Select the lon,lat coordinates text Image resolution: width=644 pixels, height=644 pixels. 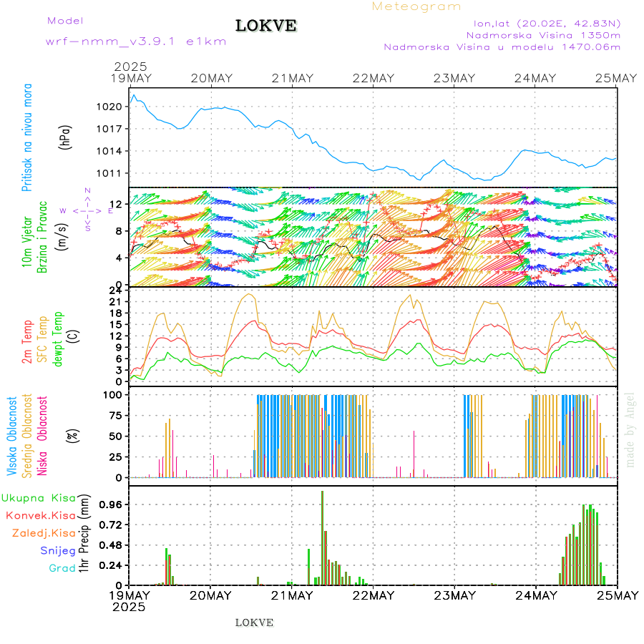click(x=547, y=24)
